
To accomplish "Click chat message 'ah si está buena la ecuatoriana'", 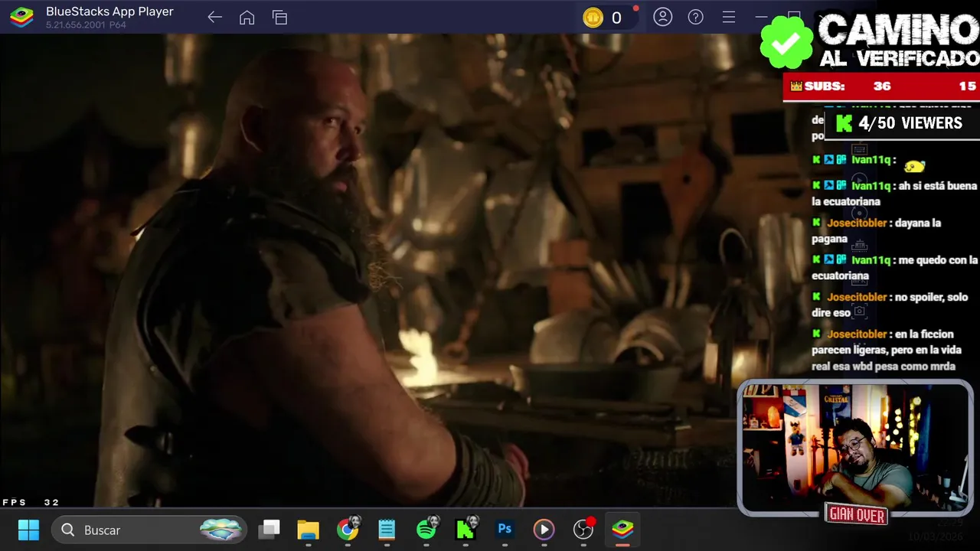I will coord(894,194).
